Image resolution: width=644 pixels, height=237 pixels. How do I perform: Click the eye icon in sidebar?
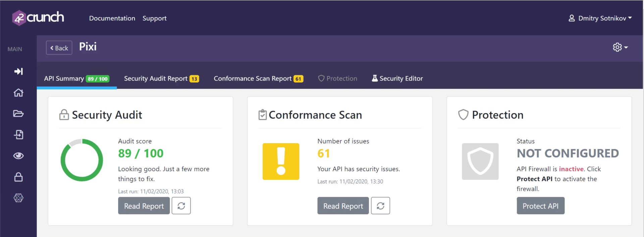[18, 156]
